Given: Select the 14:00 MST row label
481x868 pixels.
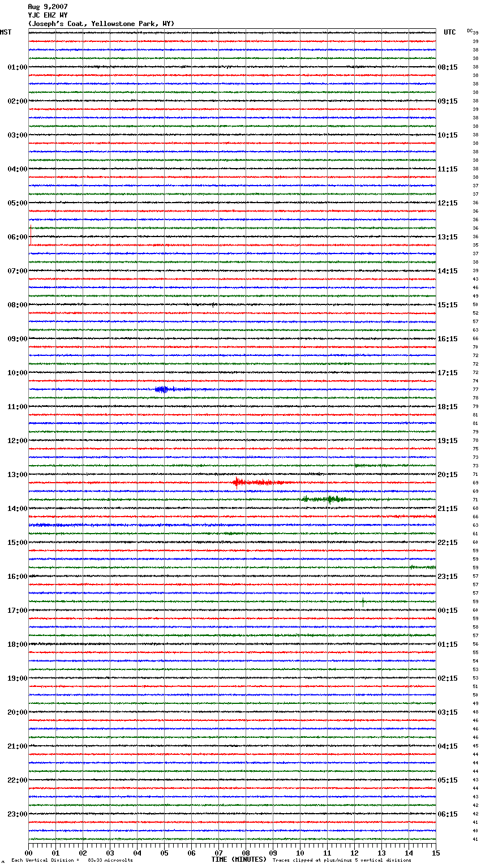Looking at the screenshot, I should click(x=18, y=509).
